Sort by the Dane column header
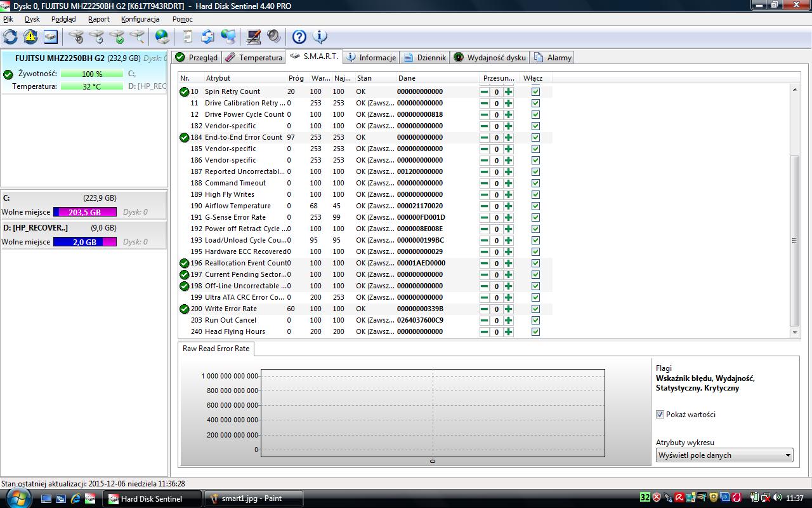Image resolution: width=812 pixels, height=508 pixels. [x=438, y=78]
